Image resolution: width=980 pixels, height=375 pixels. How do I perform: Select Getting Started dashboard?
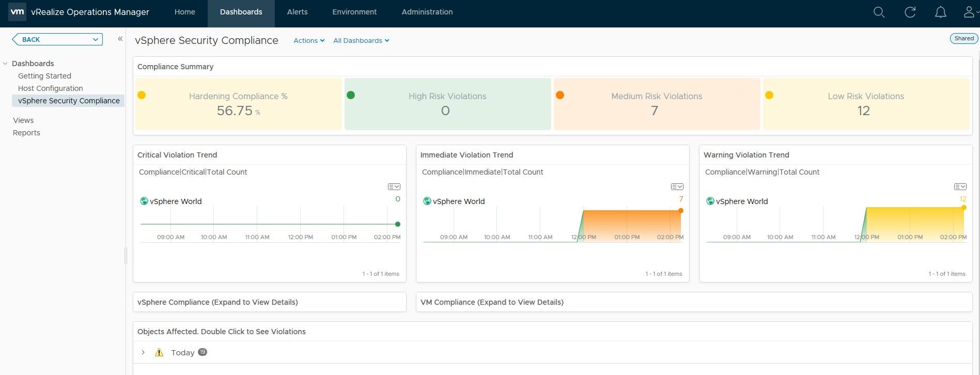pyautogui.click(x=44, y=76)
